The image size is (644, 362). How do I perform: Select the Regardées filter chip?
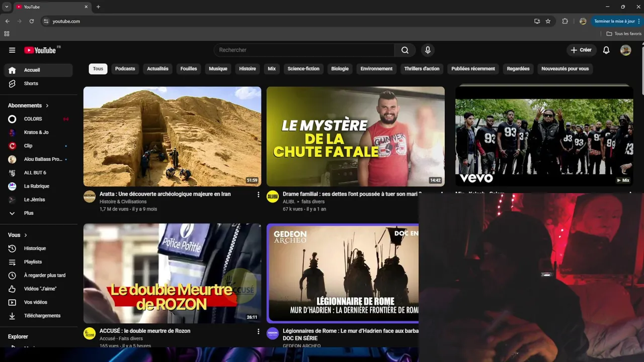[x=518, y=69]
